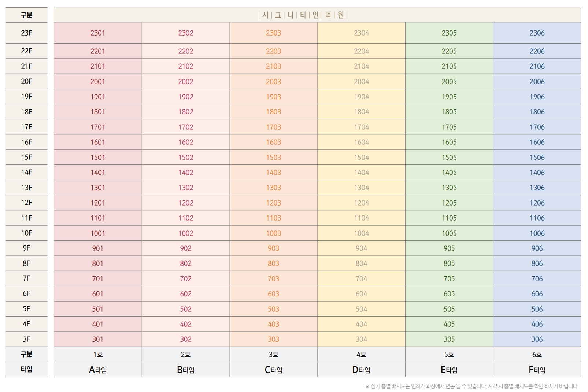Viewport: 588px width, 392px height.
Task: Select unit 1203
Action: click(274, 203)
